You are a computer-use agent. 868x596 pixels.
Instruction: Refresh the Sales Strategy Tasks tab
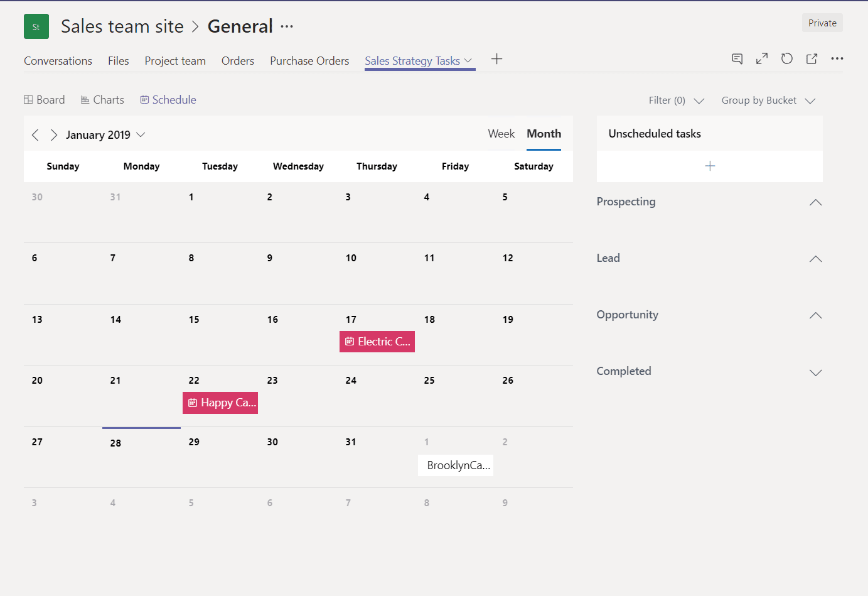click(x=787, y=58)
